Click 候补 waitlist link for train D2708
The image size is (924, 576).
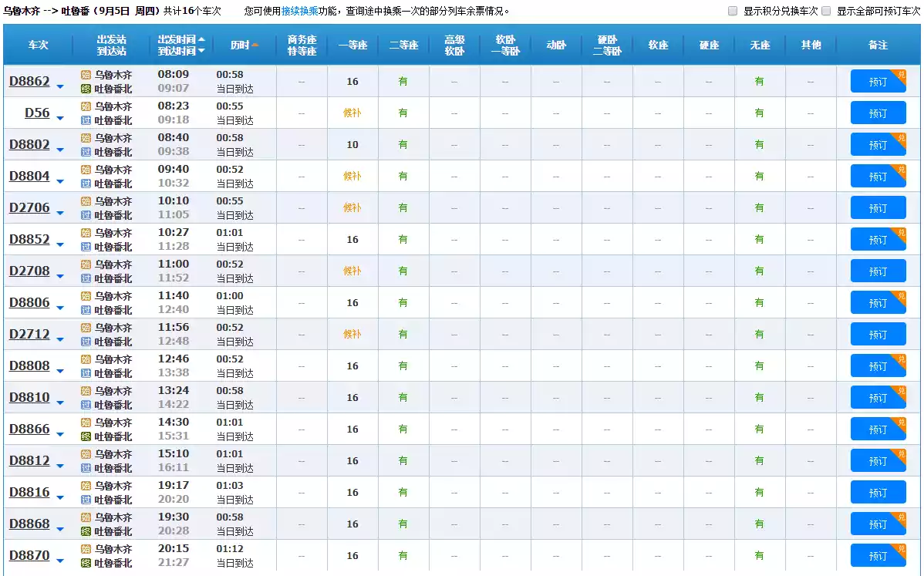[352, 271]
